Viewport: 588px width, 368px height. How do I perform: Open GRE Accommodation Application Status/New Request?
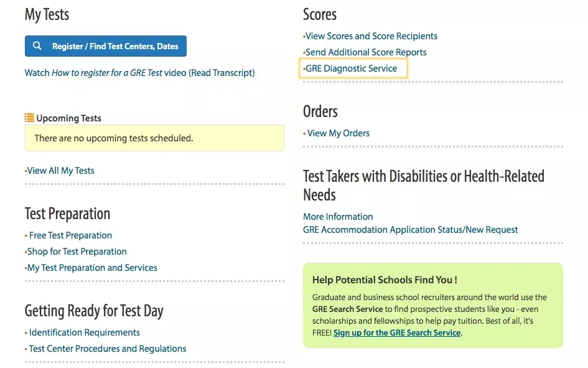pos(410,230)
